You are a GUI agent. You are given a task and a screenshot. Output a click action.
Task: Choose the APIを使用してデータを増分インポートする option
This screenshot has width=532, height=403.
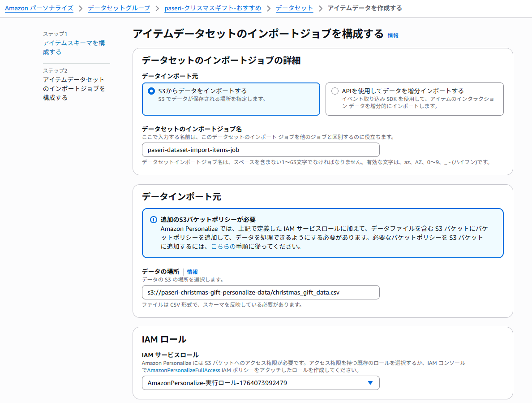[x=335, y=91]
